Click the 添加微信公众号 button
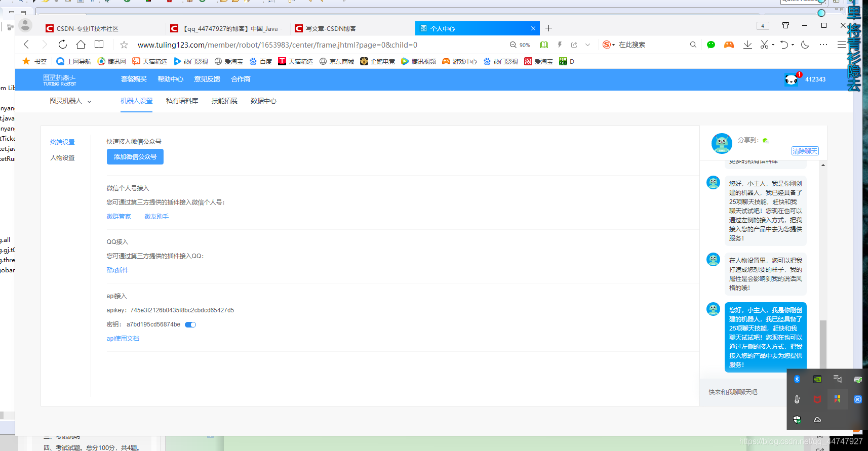 135,157
